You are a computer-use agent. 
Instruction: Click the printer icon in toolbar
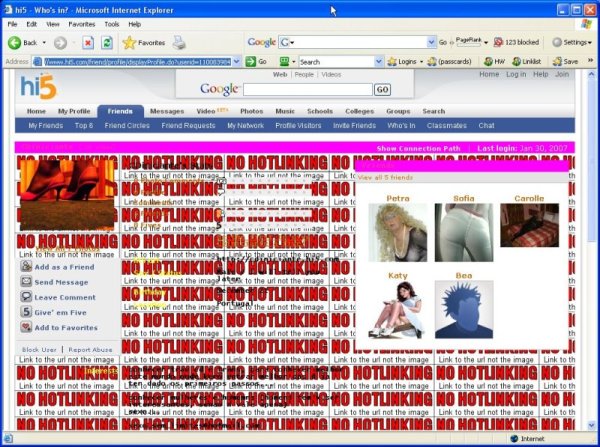(179, 43)
